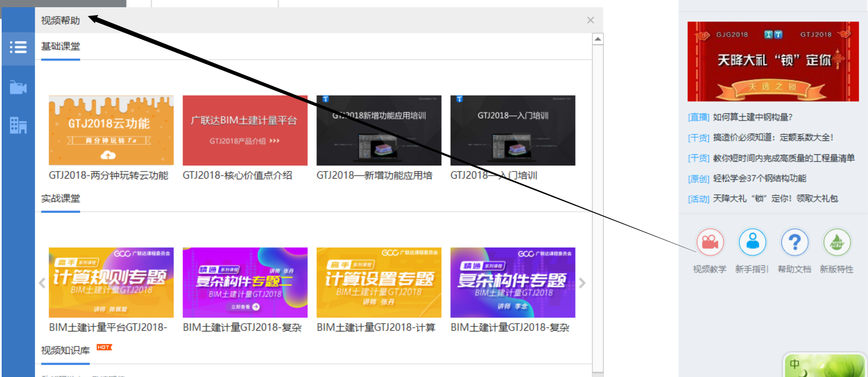Open link 天降大礼“锁”定你!领取大礼包
The height and width of the screenshot is (377, 868).
coord(775,198)
